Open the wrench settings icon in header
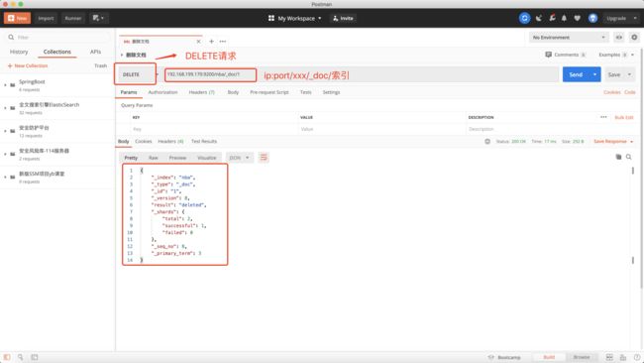644x363 pixels. click(552, 18)
